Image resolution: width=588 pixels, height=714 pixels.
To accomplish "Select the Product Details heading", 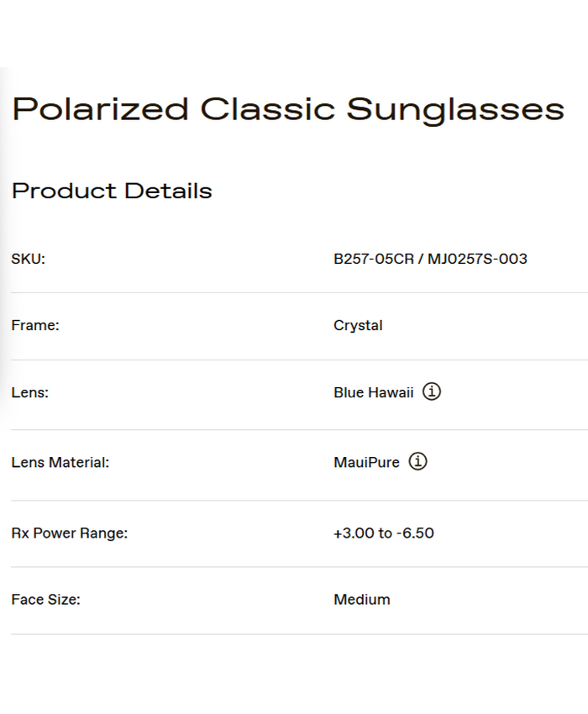I will click(x=112, y=191).
